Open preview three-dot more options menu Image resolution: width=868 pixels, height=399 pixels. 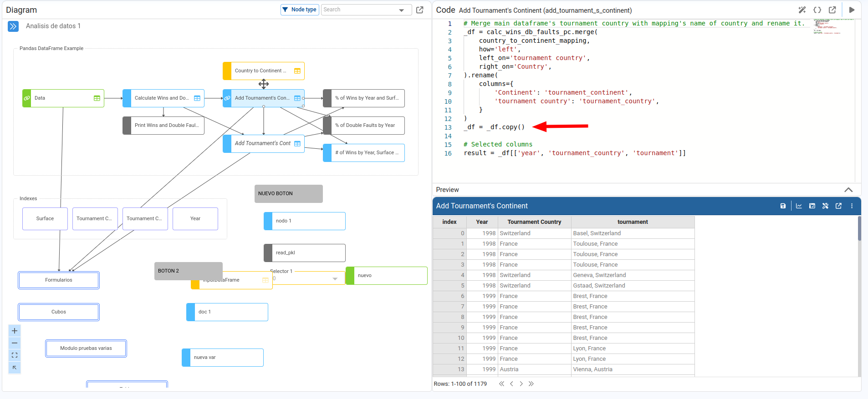[x=852, y=206]
